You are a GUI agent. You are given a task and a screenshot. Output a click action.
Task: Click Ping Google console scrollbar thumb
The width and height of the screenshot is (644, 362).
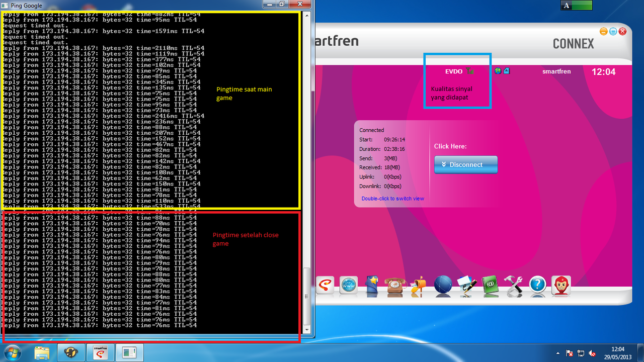pos(307,297)
